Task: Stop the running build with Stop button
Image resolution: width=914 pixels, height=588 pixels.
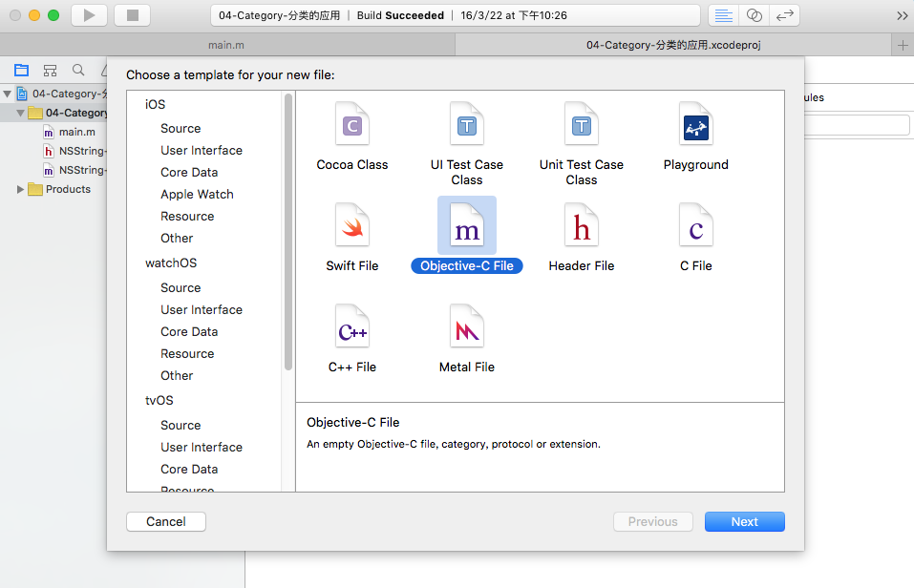Action: click(x=133, y=15)
